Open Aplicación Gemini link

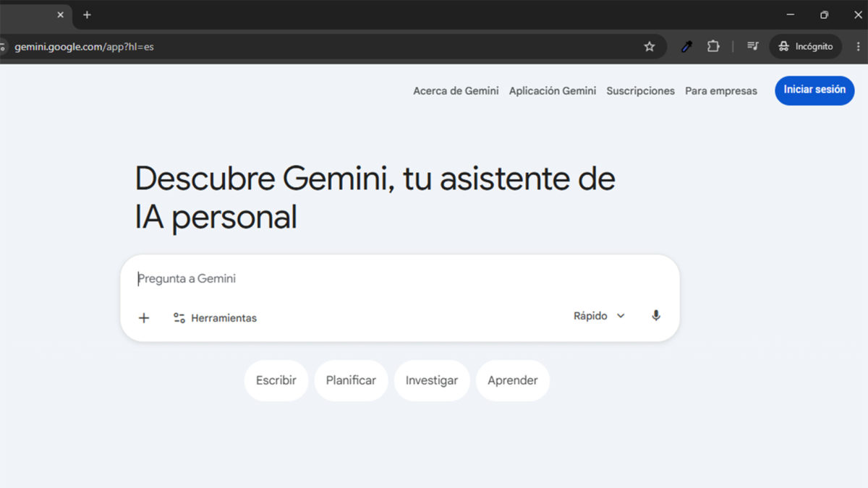[553, 91]
